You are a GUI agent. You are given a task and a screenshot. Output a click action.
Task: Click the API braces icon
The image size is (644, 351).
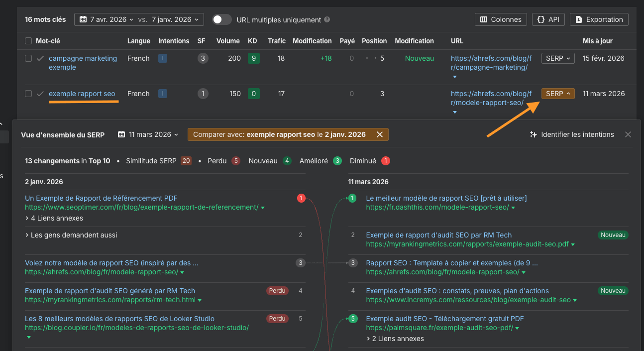click(540, 19)
